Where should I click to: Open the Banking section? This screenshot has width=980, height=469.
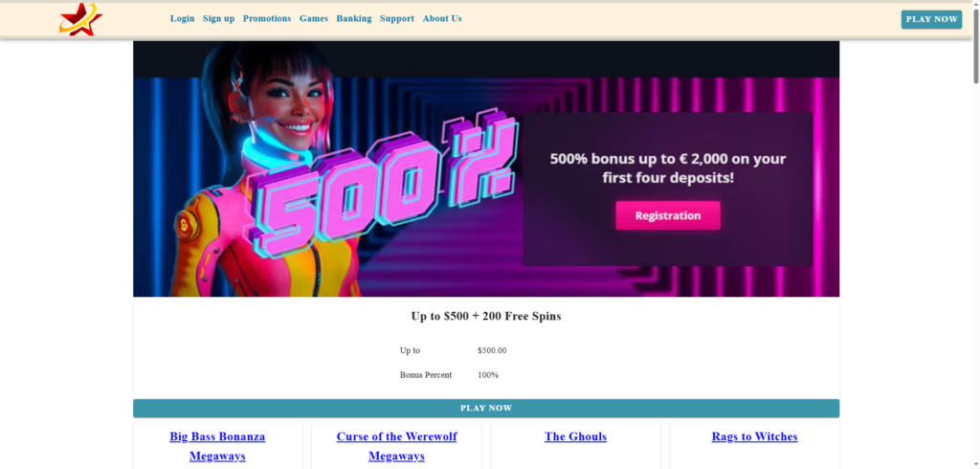pos(354,18)
